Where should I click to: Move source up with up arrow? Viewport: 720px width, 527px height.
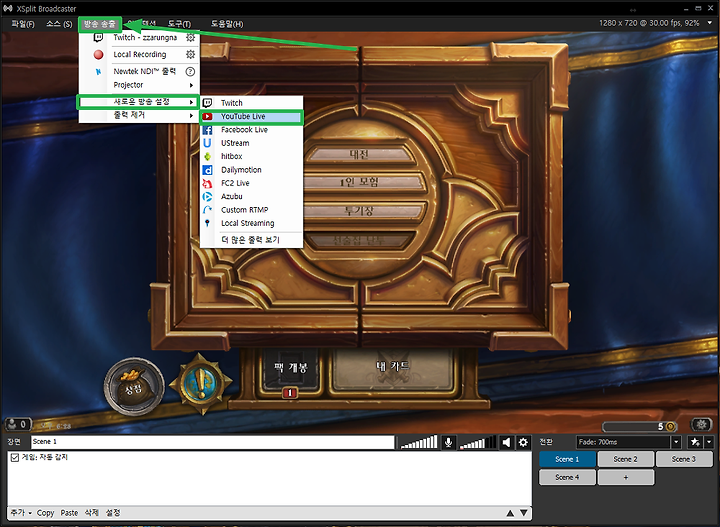click(510, 513)
